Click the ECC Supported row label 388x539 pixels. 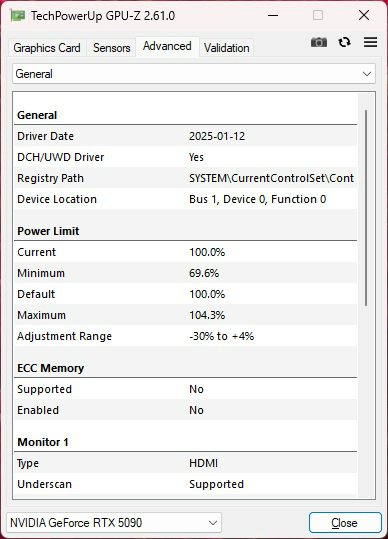coord(44,389)
